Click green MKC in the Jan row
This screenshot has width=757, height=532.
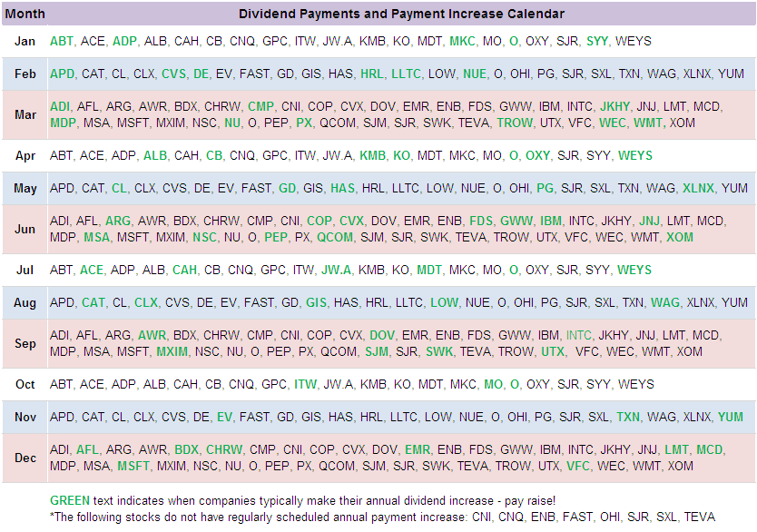point(462,41)
